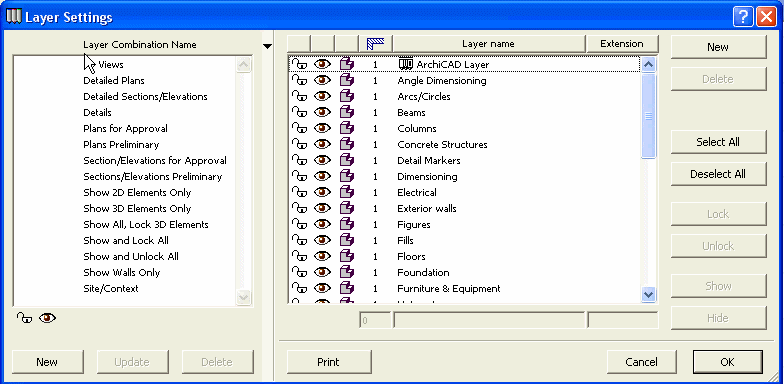The image size is (784, 384).
Task: Toggle the lock icon on Figures layer
Action: pos(300,224)
